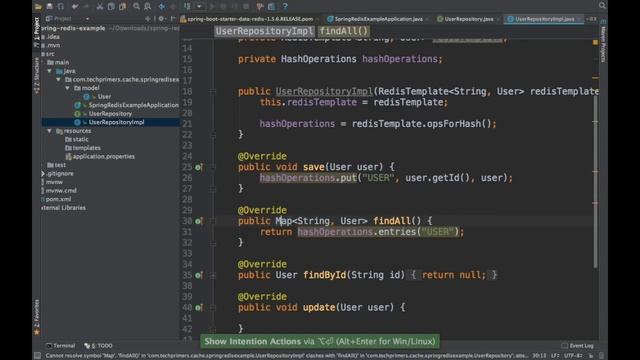
Task: Collapse the com.techprimers.cache package arrow
Action: [x=58, y=80]
